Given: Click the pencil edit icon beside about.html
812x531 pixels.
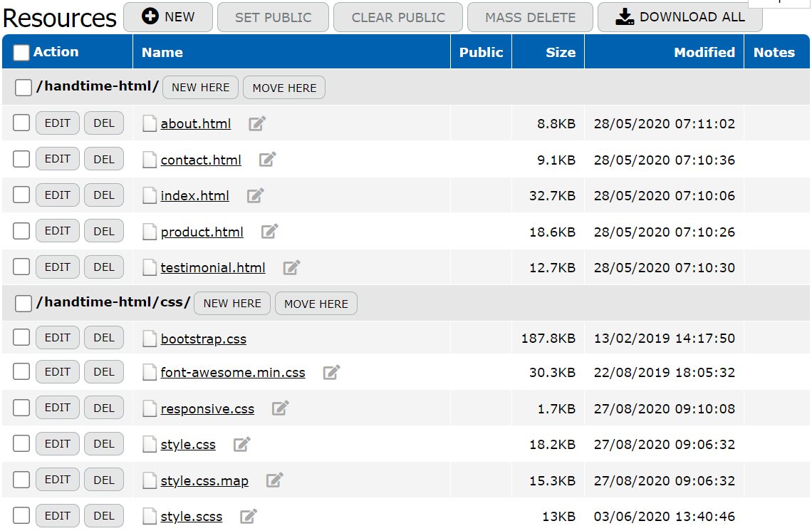Looking at the screenshot, I should click(256, 124).
